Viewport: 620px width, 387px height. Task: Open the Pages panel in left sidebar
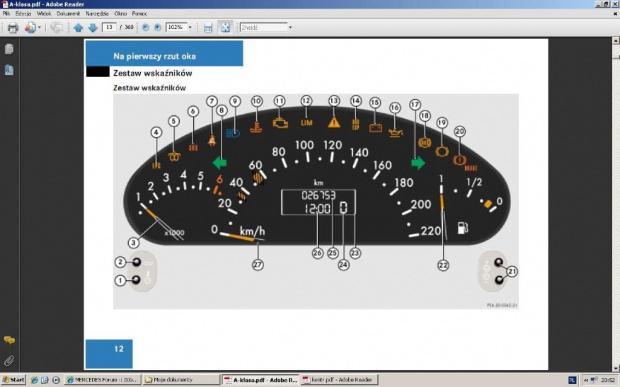(9, 49)
